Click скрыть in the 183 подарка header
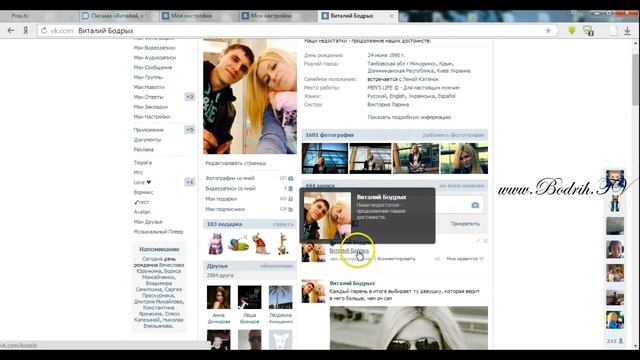Screen dimensions: 640x360 click(283, 224)
